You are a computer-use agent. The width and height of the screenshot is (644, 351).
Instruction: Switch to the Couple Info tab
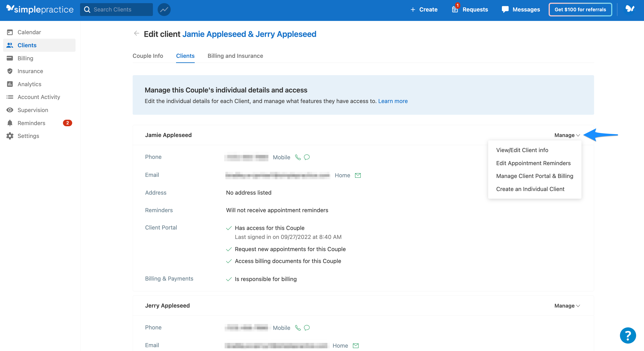pyautogui.click(x=148, y=56)
